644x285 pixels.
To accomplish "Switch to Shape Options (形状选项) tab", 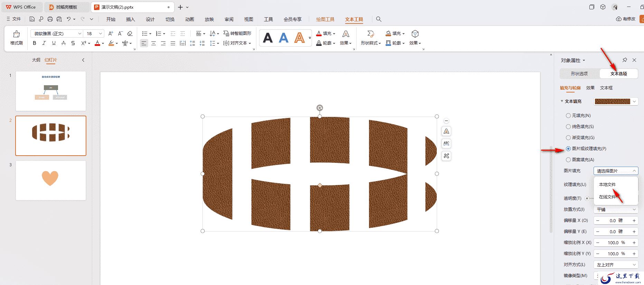I will pyautogui.click(x=579, y=73).
